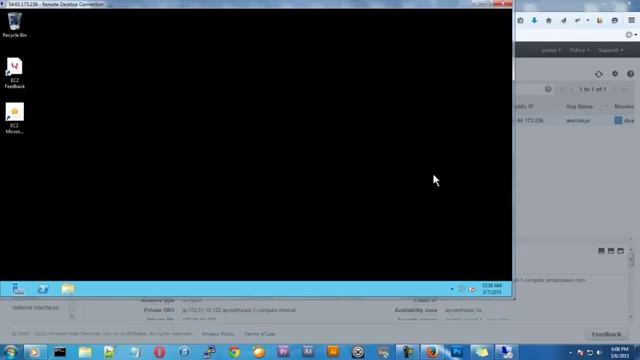This screenshot has height=360, width=640.
Task: Open Opera from the host taskbar
Action: [x=160, y=352]
